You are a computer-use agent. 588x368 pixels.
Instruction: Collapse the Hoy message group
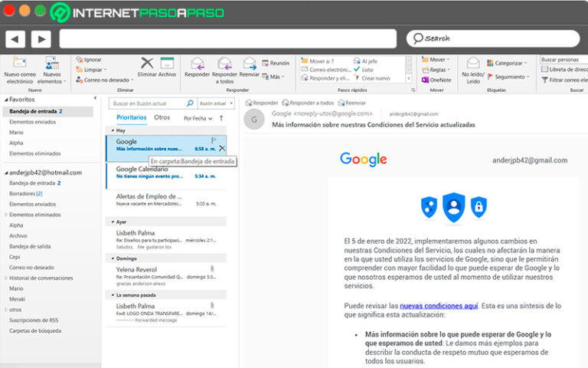[113, 130]
